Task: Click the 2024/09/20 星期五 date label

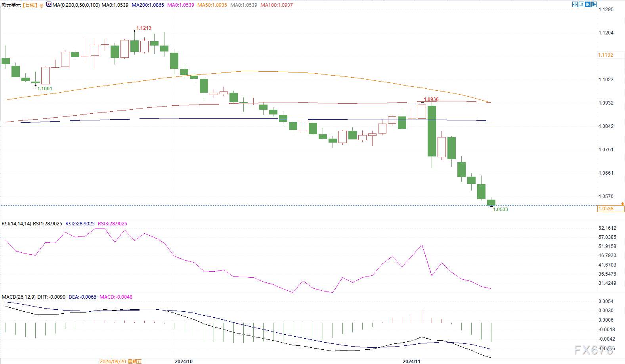Action: [120, 361]
